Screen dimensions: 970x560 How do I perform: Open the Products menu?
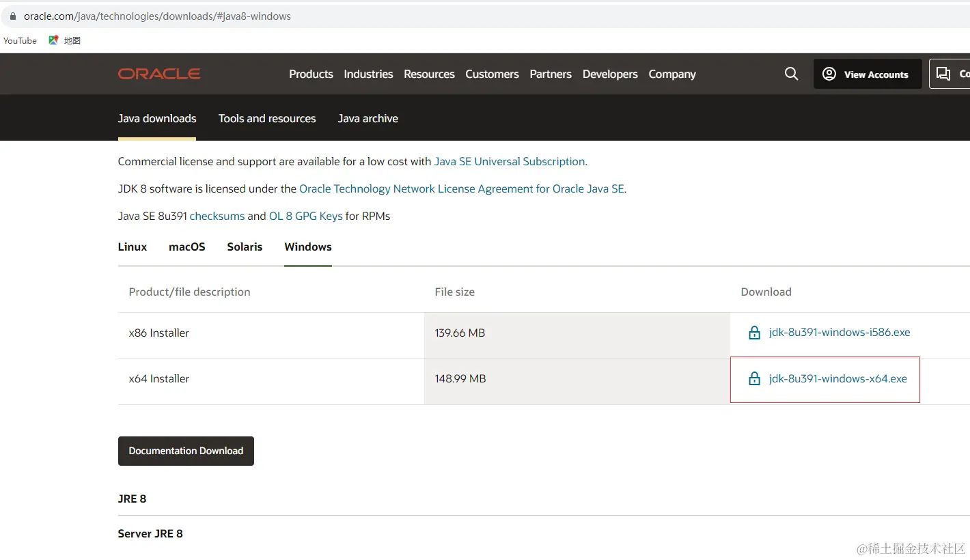click(311, 74)
